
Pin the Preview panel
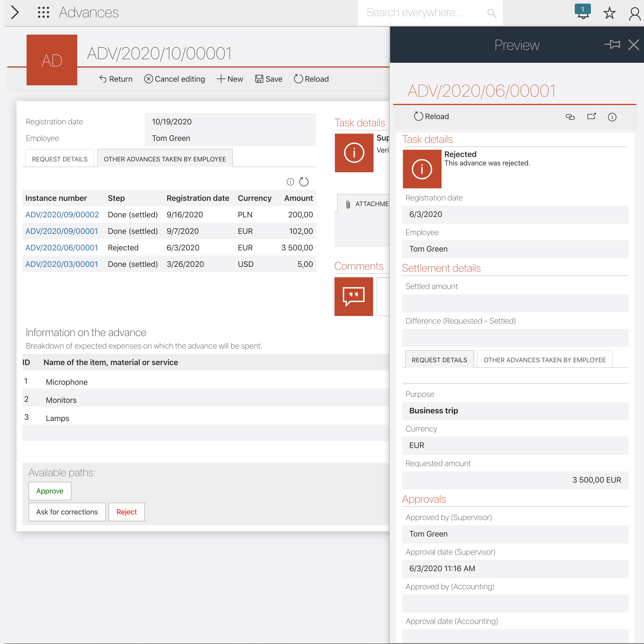612,44
